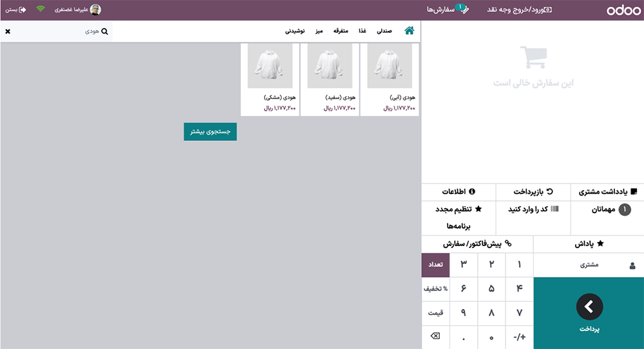
Task: Switch numpad to قیمت price mode
Action: coord(435,313)
